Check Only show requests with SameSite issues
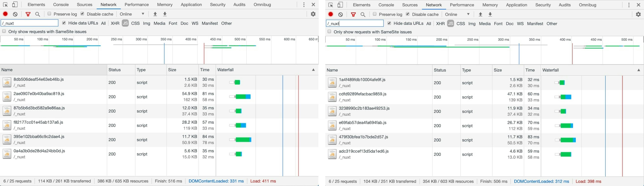Viewport: 644px width, 186px height. pyautogui.click(x=4, y=31)
